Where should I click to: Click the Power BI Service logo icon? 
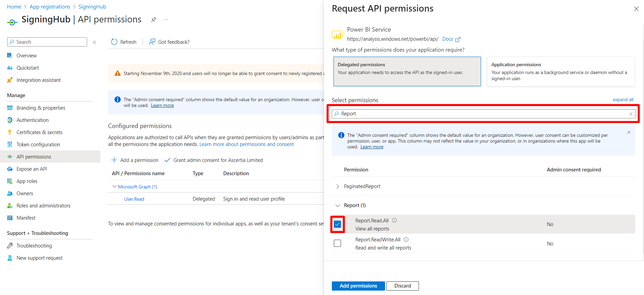click(x=337, y=34)
